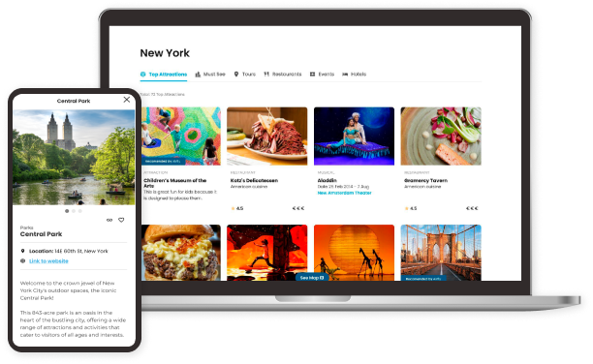Image resolution: width=593 pixels, height=364 pixels.
Task: Click the 'Aladdin' title
Action: (x=327, y=181)
